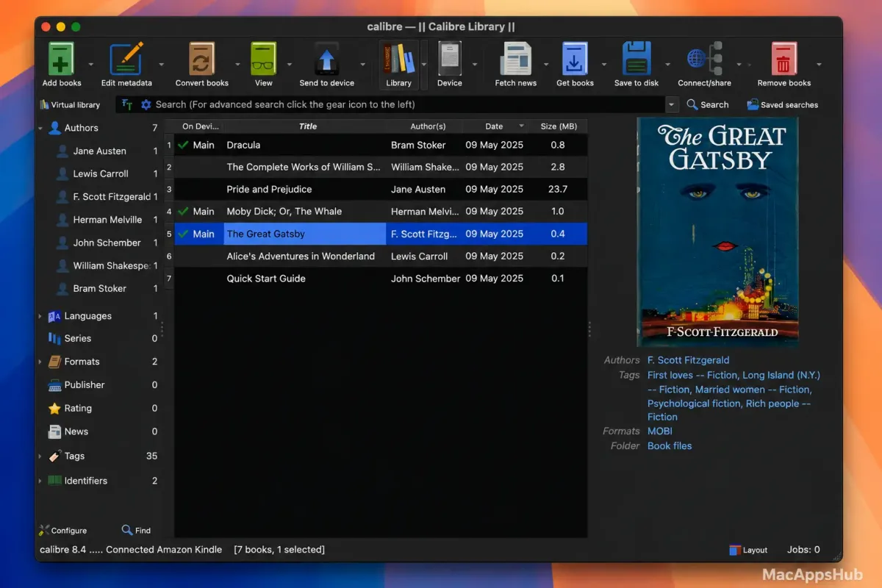Image resolution: width=882 pixels, height=588 pixels.
Task: Sort by Title column header
Action: 308,126
